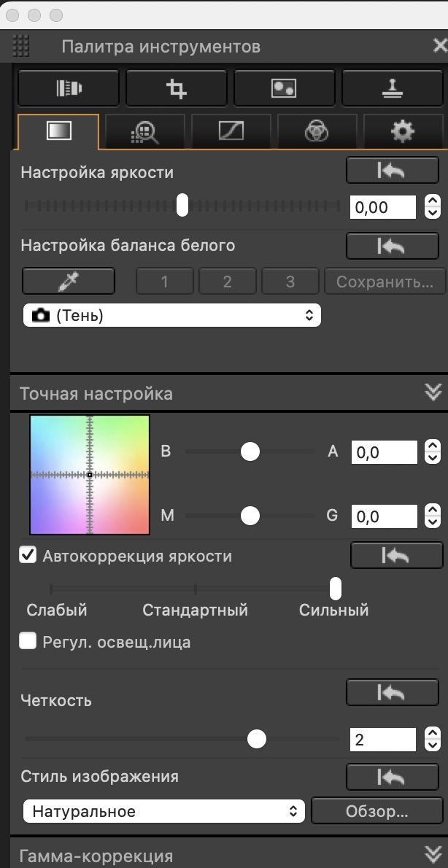The image size is (448, 868).
Task: Switch to the tone curve tab
Action: 231,131
